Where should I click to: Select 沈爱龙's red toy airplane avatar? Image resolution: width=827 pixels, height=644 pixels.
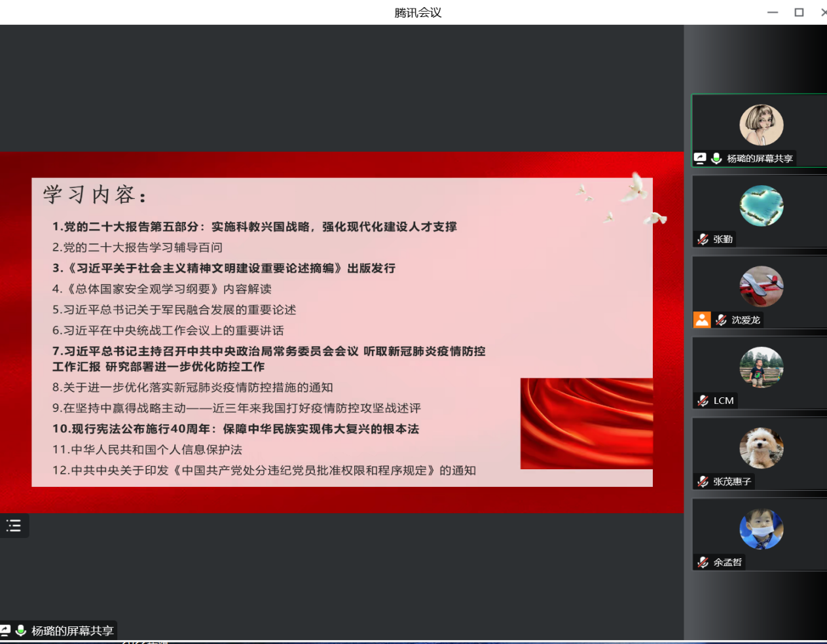(x=761, y=287)
